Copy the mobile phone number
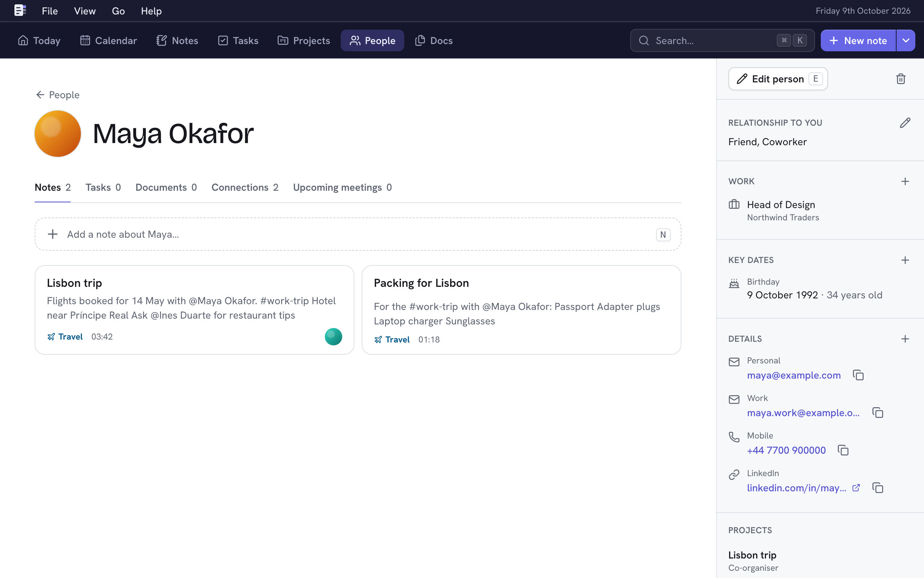Viewport: 924px width, 578px height. coord(843,450)
